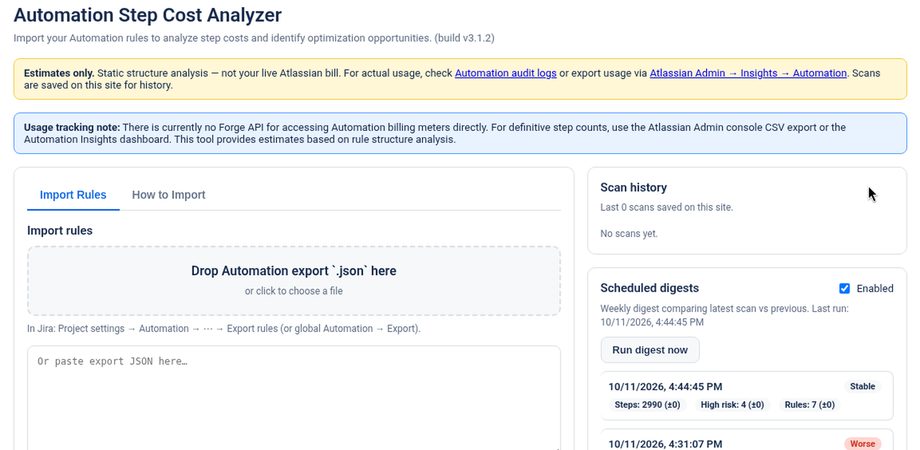Click the Scheduled digests heading

[x=650, y=288]
